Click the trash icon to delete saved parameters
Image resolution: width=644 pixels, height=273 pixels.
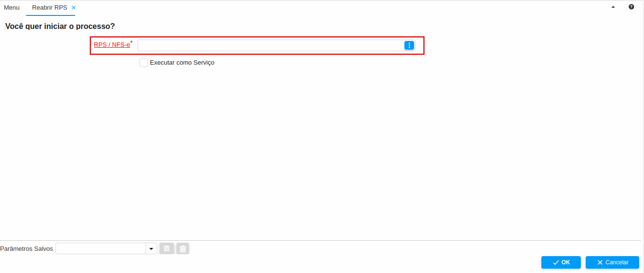click(183, 248)
